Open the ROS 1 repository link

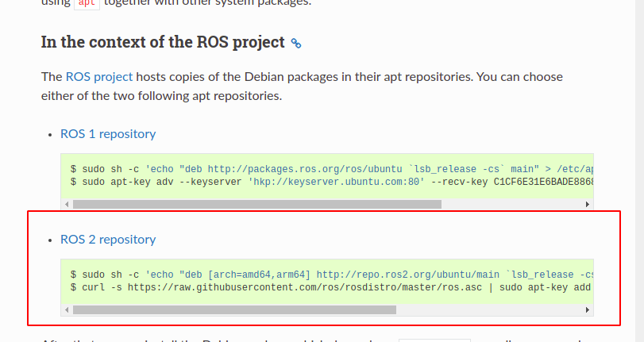point(108,134)
